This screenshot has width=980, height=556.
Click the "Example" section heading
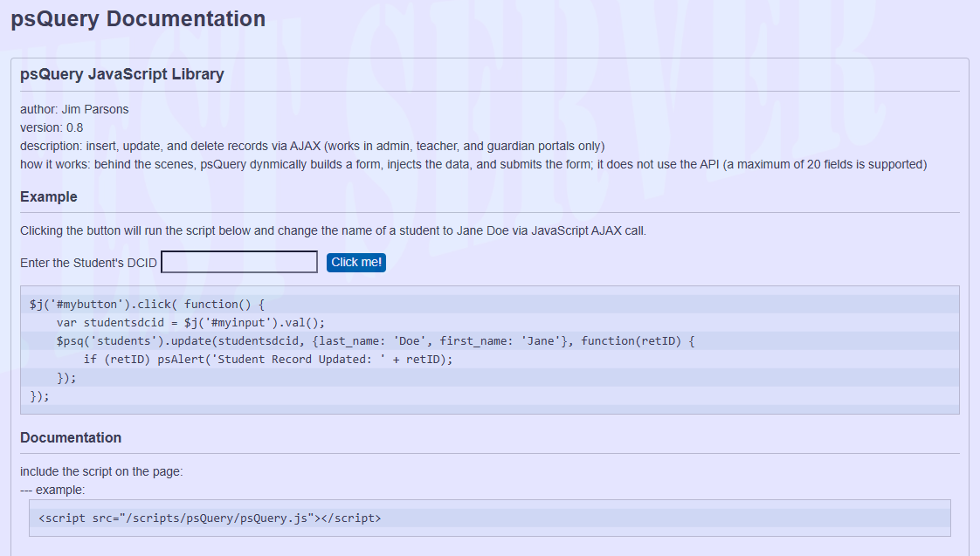click(x=49, y=197)
